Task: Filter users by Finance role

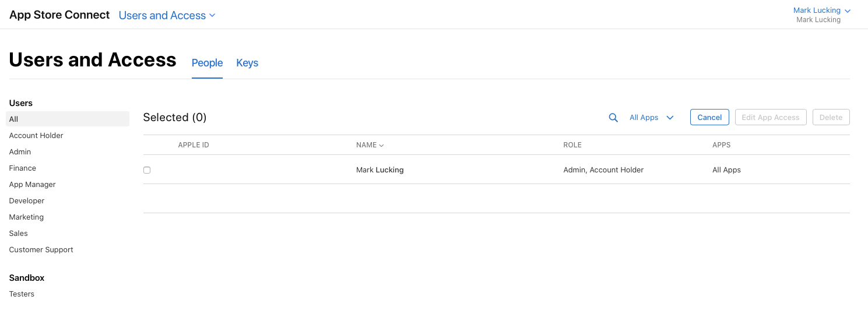Action: pos(23,168)
